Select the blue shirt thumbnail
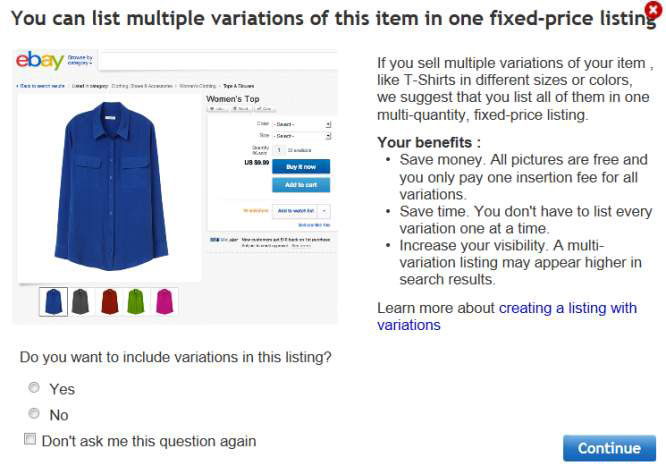Image resolution: width=666 pixels, height=474 pixels. (x=53, y=301)
